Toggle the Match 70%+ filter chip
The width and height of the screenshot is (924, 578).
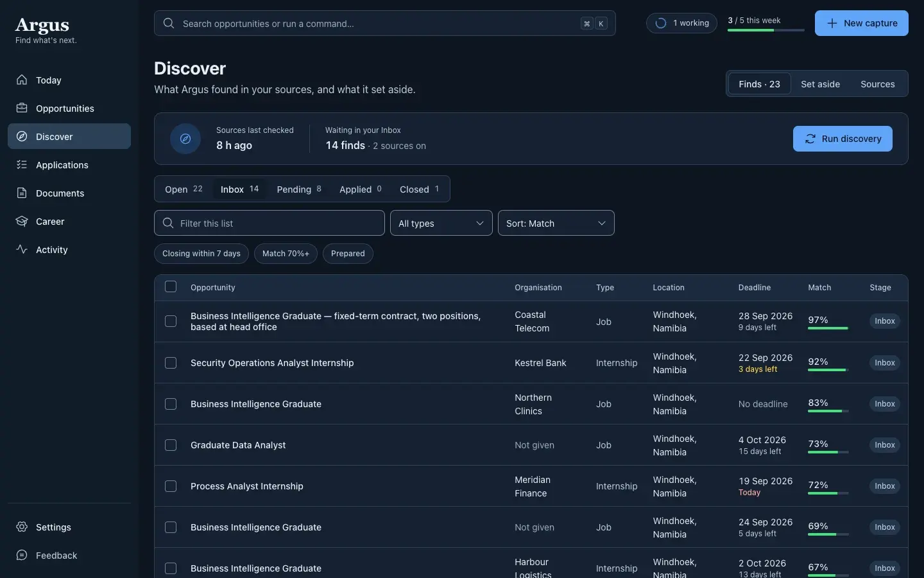(x=286, y=254)
